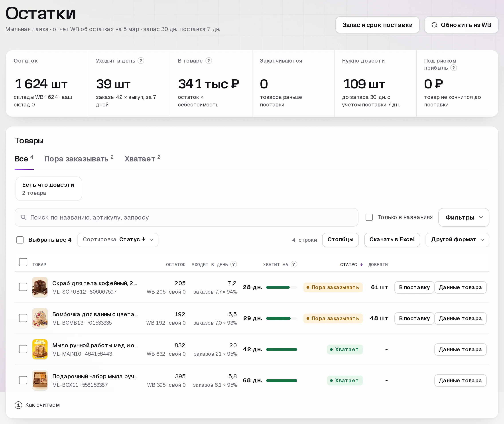504x424 pixels.
Task: Click the 28 дн. stock progress bar
Action: 282,287
